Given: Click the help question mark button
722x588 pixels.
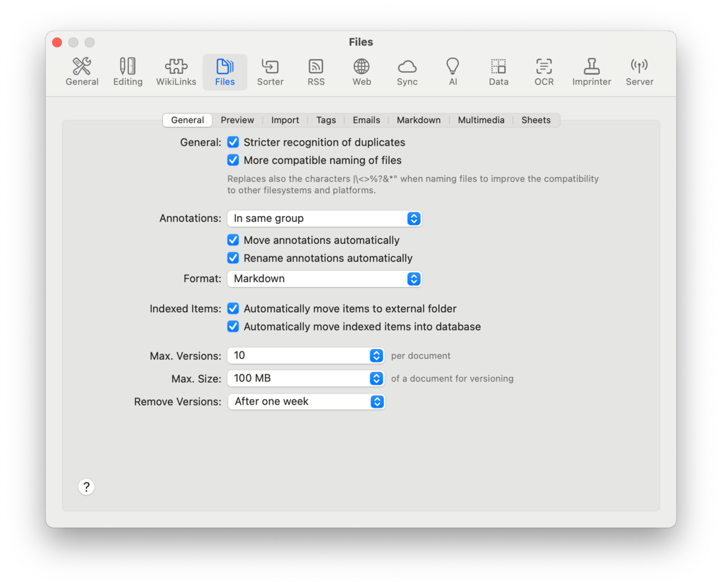Looking at the screenshot, I should click(x=87, y=487).
